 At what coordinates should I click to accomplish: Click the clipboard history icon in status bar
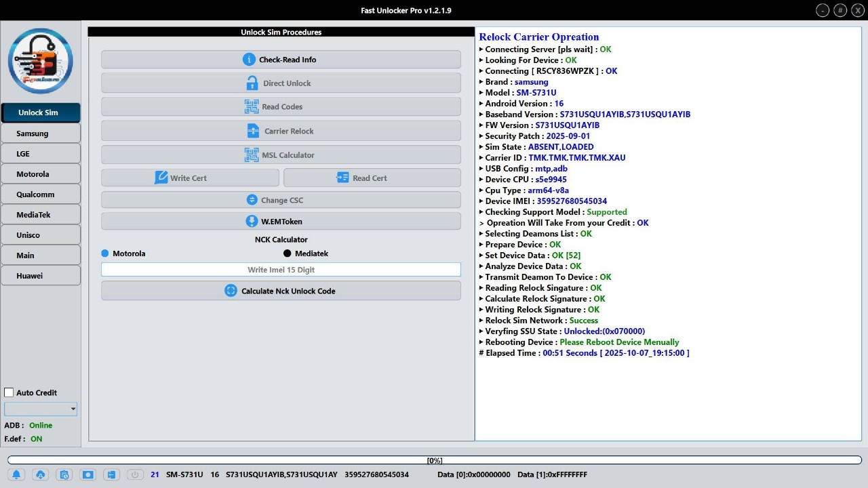point(64,474)
